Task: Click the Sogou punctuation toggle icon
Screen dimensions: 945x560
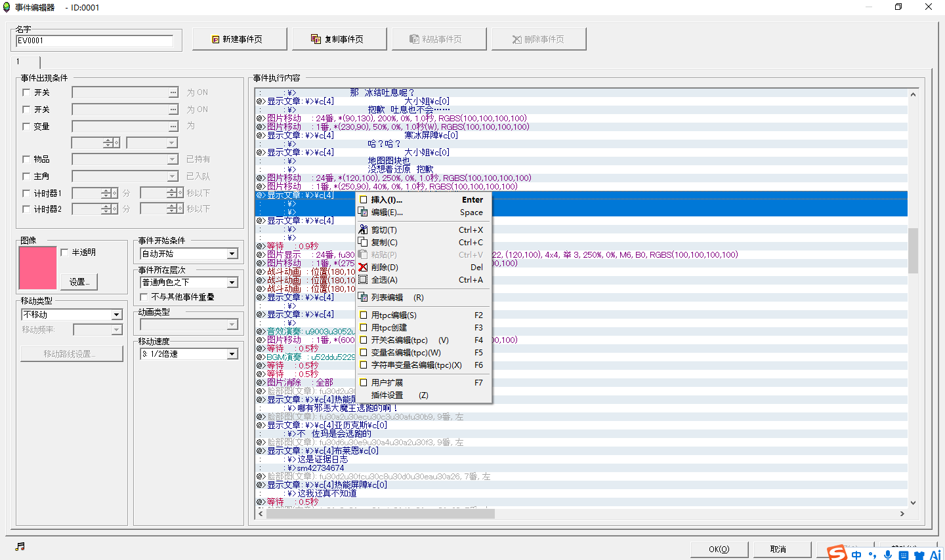Action: (x=872, y=555)
